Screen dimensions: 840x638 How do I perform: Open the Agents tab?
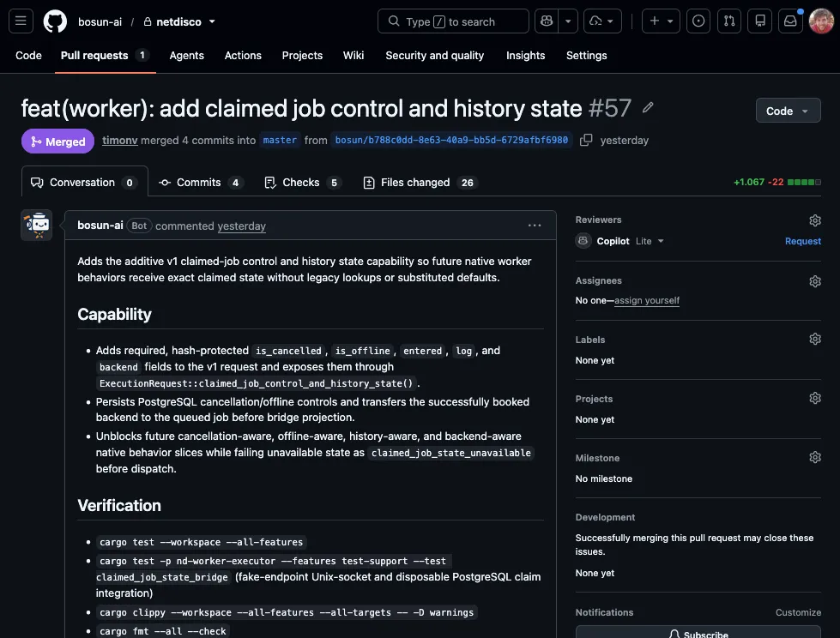pyautogui.click(x=186, y=56)
